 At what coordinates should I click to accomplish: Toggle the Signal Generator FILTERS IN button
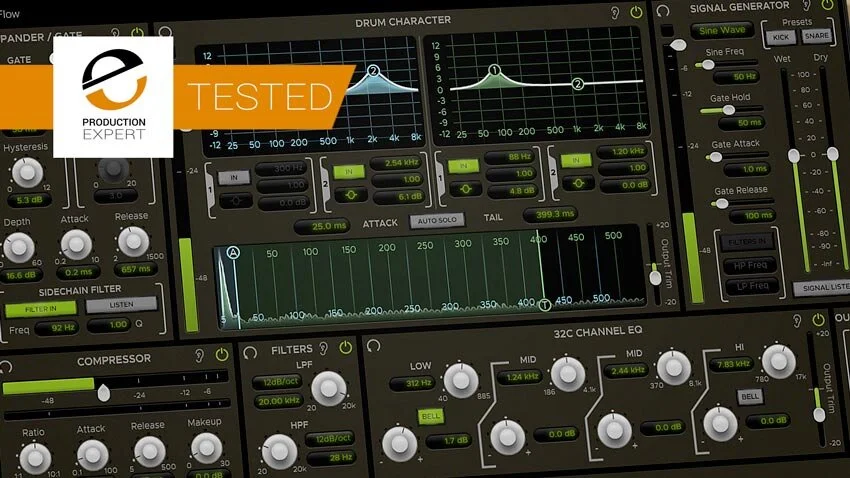point(748,242)
